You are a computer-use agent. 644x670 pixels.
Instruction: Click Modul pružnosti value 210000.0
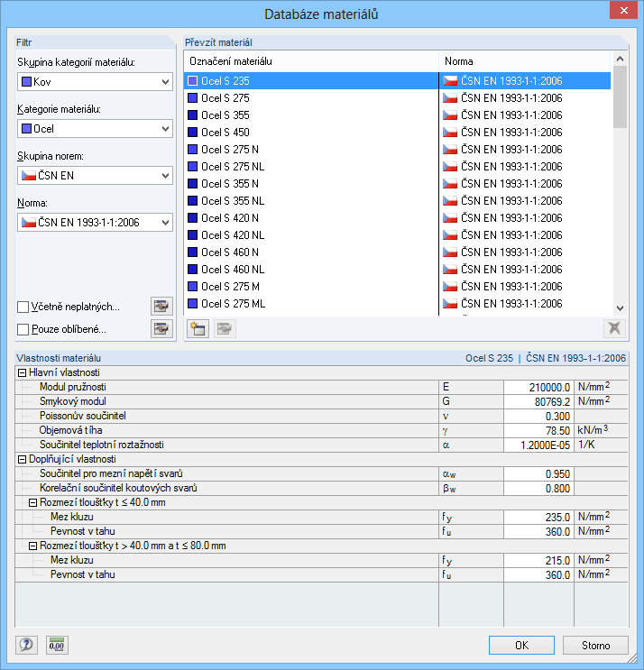(538, 388)
